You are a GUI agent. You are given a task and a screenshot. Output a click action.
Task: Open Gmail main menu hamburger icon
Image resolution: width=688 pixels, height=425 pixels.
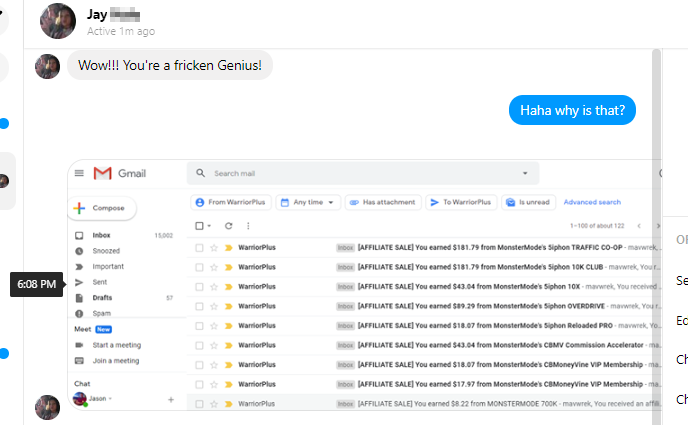point(79,173)
